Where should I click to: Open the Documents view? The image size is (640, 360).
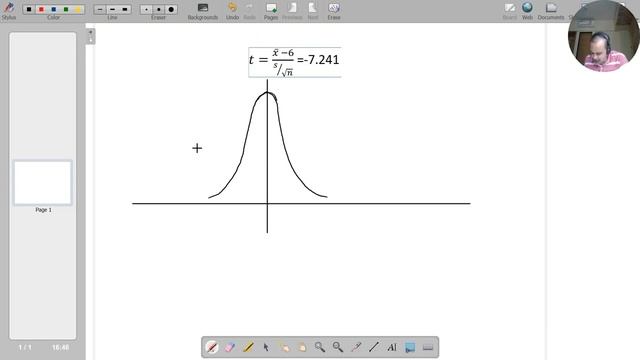coord(551,11)
